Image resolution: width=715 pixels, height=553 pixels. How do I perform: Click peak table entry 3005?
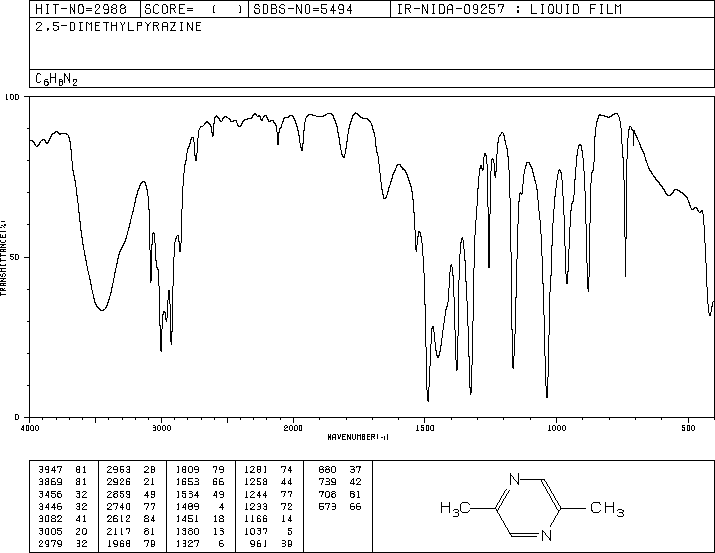50,532
